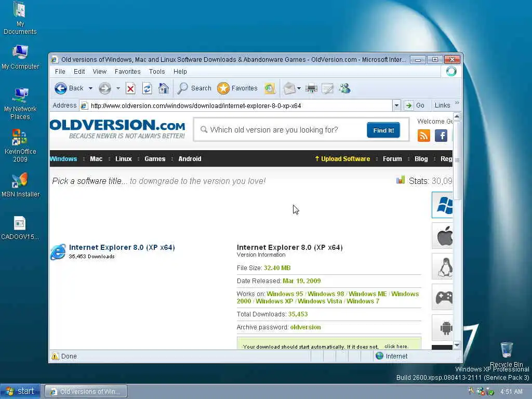Open the Tools menu
This screenshot has width=532, height=399.
[x=157, y=72]
